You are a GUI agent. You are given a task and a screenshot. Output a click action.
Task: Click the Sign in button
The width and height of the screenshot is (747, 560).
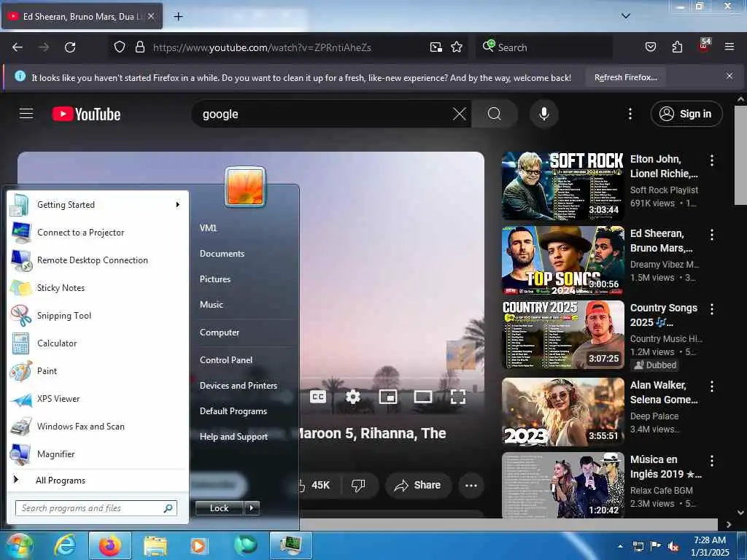tap(686, 114)
